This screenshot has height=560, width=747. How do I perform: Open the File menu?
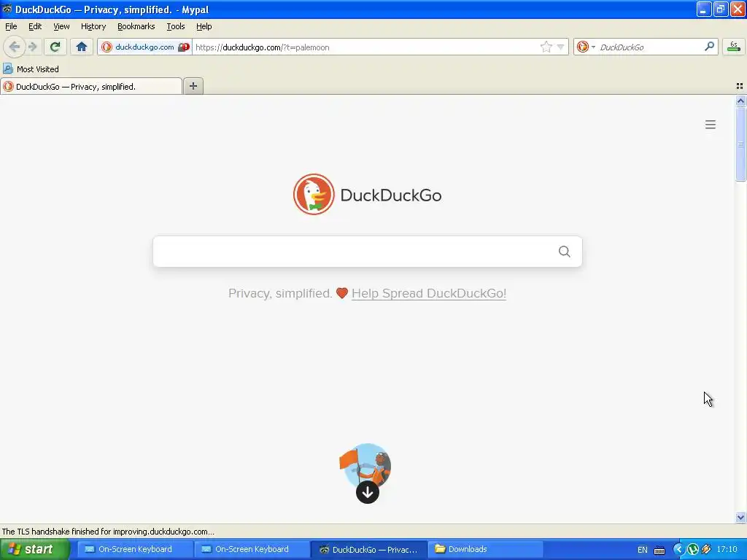pyautogui.click(x=11, y=26)
